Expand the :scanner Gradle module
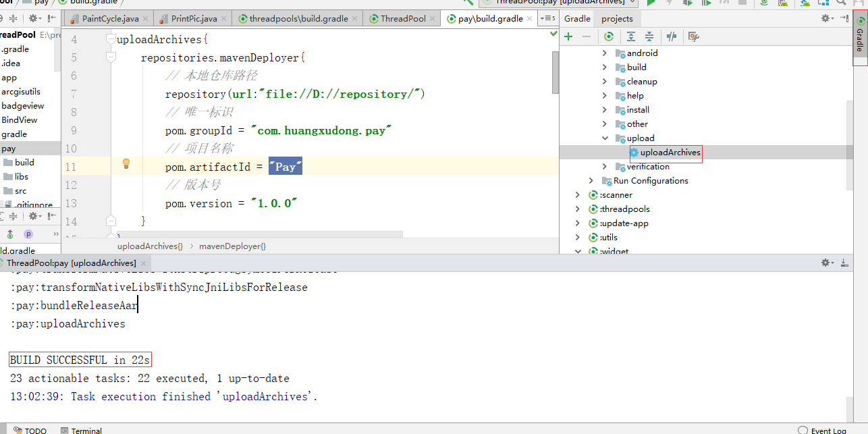868x434 pixels. click(x=578, y=194)
